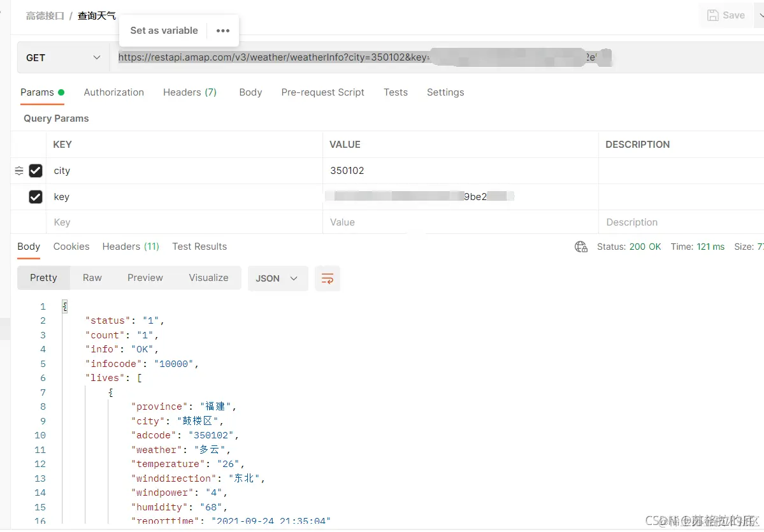764x532 pixels.
Task: Click the empty Description placeholder field
Action: pos(681,222)
